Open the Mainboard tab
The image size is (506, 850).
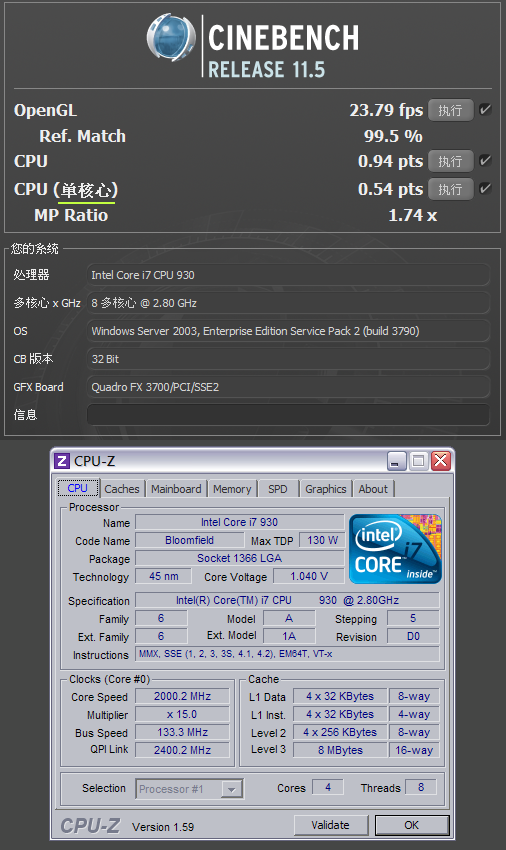(176, 489)
